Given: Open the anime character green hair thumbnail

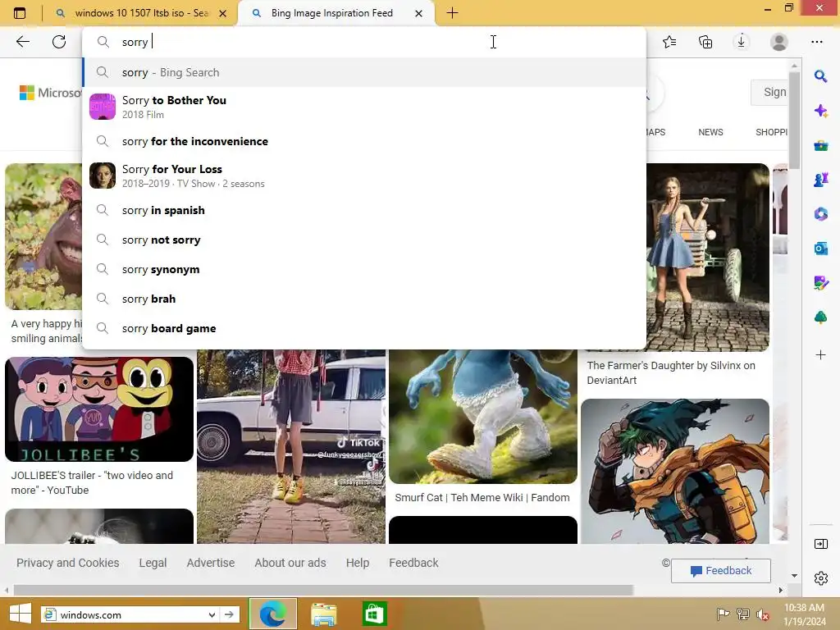Looking at the screenshot, I should 675,472.
